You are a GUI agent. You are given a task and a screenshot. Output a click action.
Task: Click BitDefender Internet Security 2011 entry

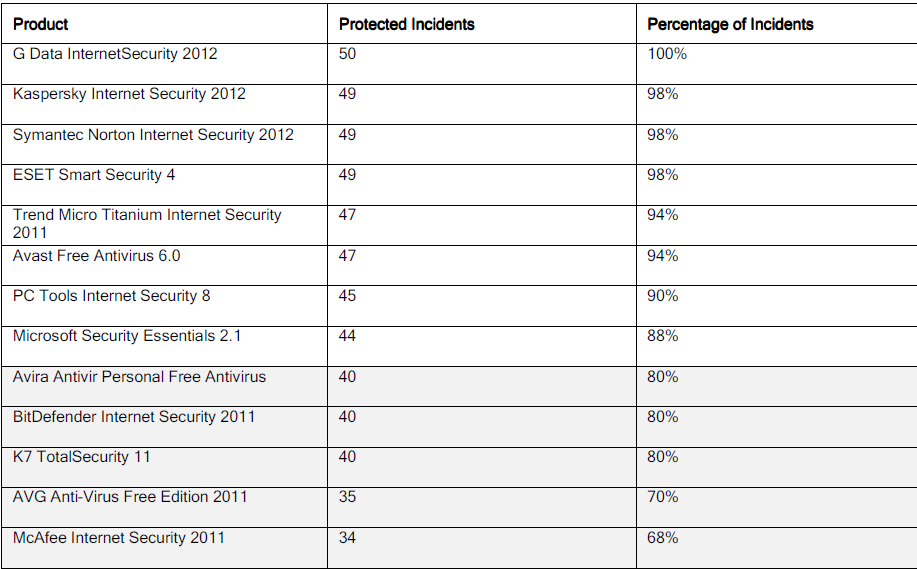134,416
